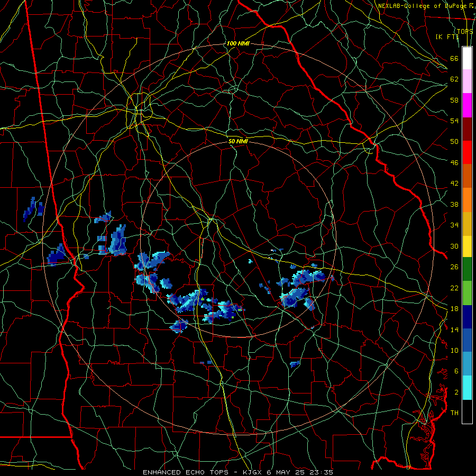This screenshot has width=476, height=476.
Task: Click the '22' legend label
Action: coord(454,288)
